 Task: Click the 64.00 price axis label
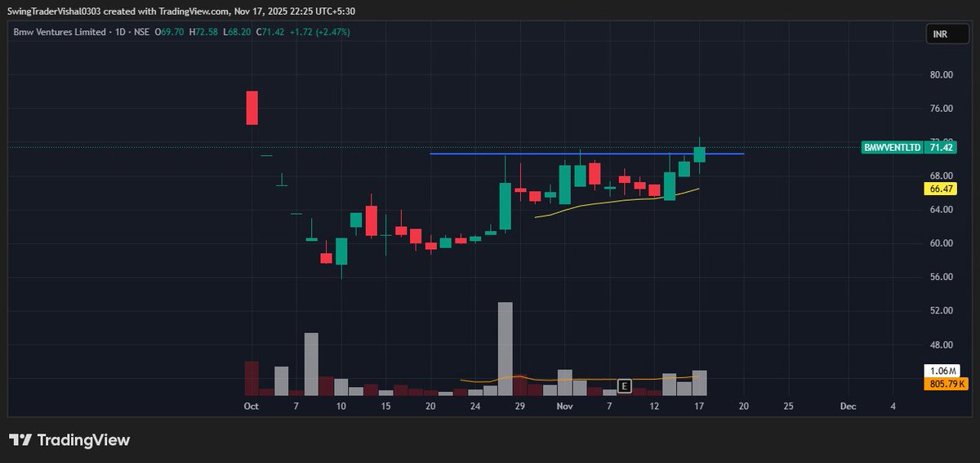(x=942, y=209)
